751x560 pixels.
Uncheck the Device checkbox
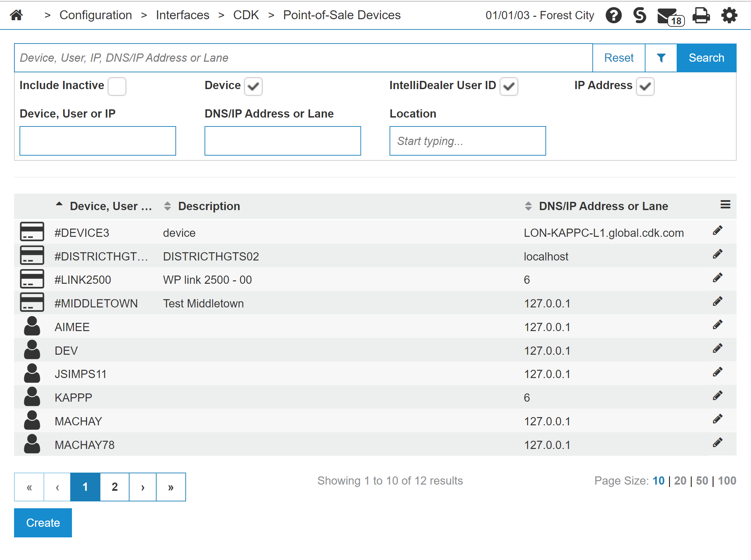253,86
